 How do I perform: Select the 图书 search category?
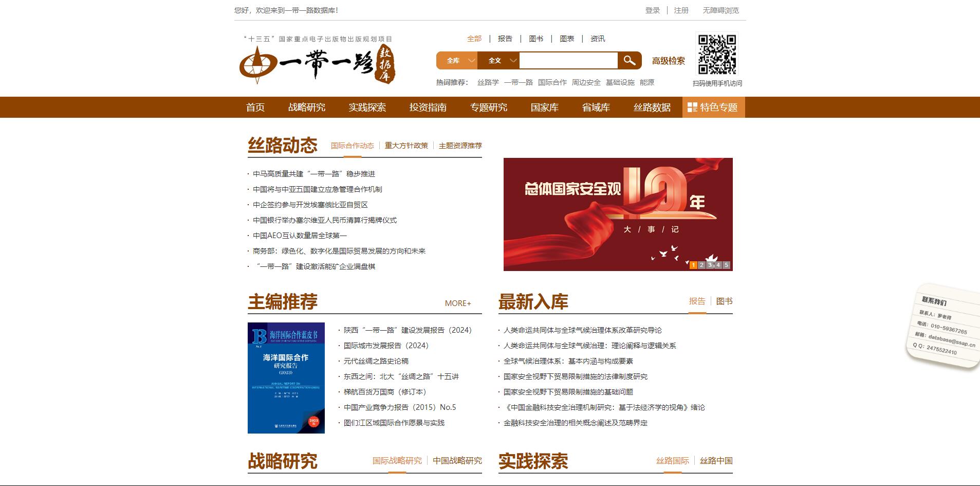click(x=536, y=39)
